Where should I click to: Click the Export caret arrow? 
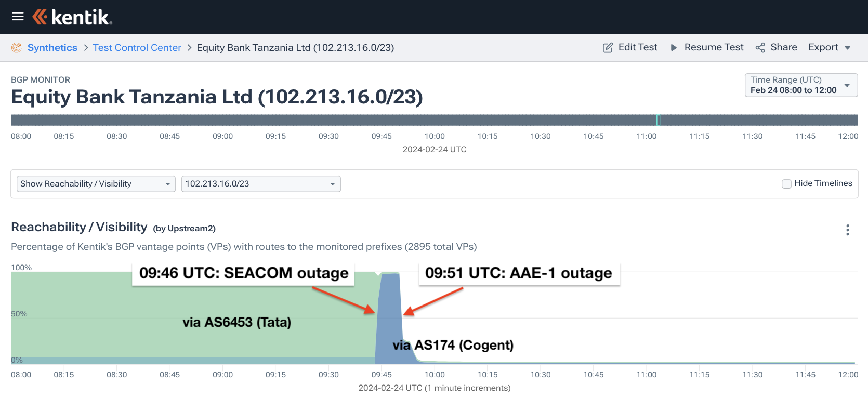(x=848, y=48)
